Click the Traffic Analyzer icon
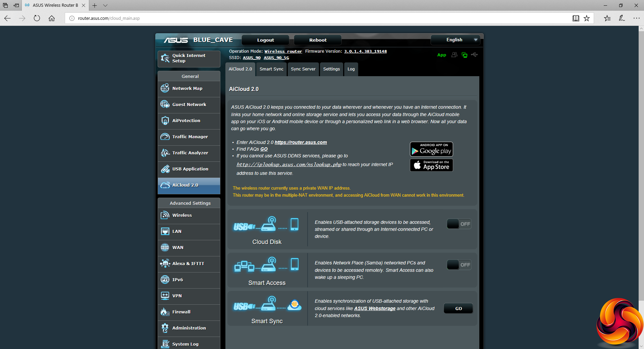This screenshot has height=349, width=644. click(x=165, y=153)
